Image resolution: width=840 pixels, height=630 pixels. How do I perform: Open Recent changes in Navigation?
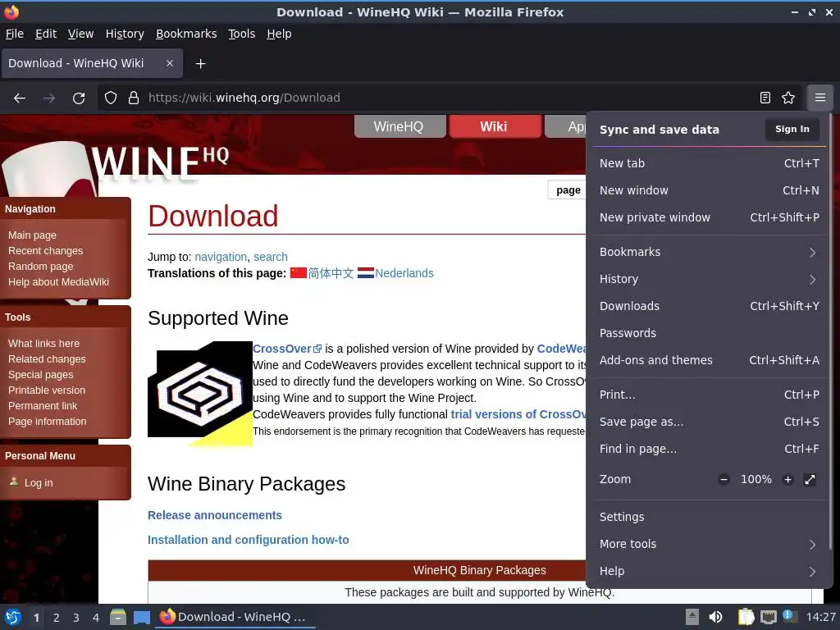pyautogui.click(x=46, y=251)
